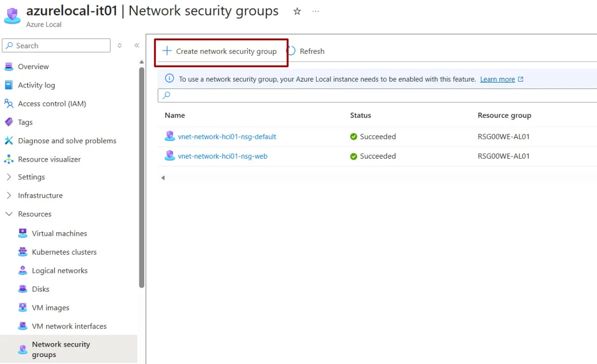Sort by the Name column header
This screenshot has height=364, width=597.
175,115
